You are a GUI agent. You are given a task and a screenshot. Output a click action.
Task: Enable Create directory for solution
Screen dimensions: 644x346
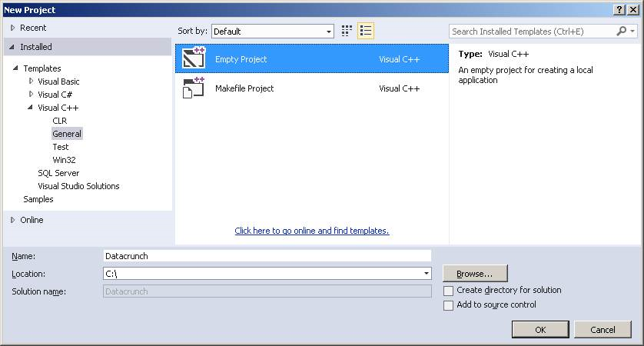[448, 291]
